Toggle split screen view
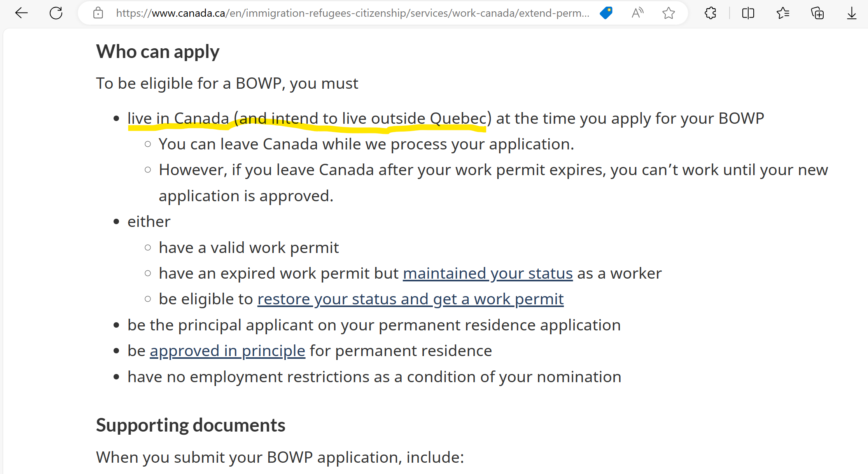Image resolution: width=868 pixels, height=474 pixels. click(747, 13)
